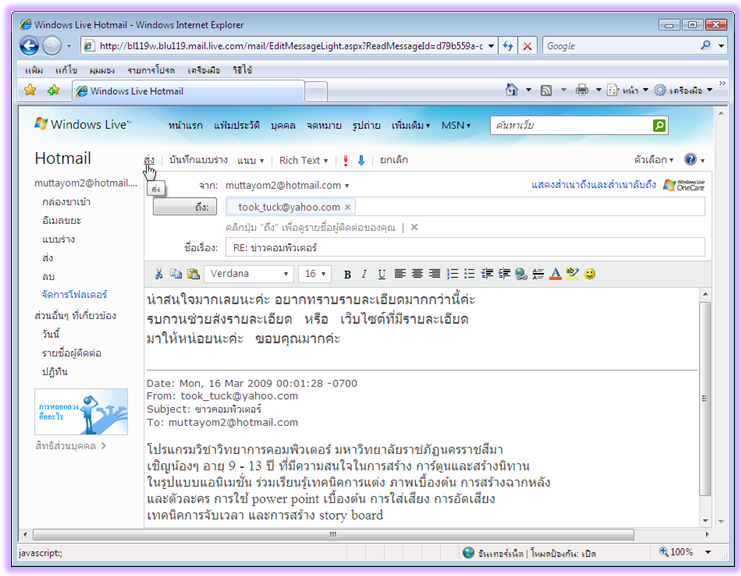Expand the เพิ่มเติม menu in Windows Live
Screen dimensions: 741x576
[x=410, y=125]
